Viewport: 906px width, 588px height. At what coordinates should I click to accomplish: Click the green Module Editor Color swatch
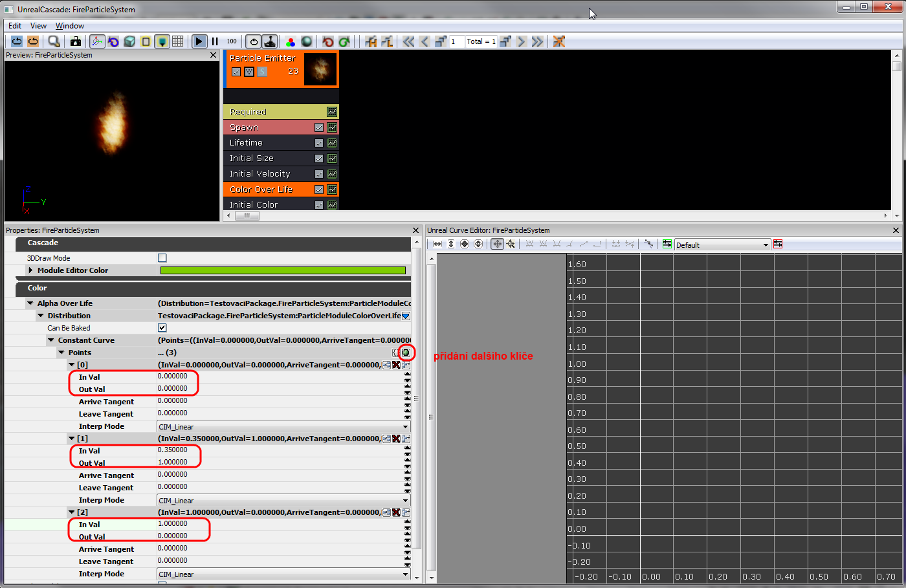283,270
